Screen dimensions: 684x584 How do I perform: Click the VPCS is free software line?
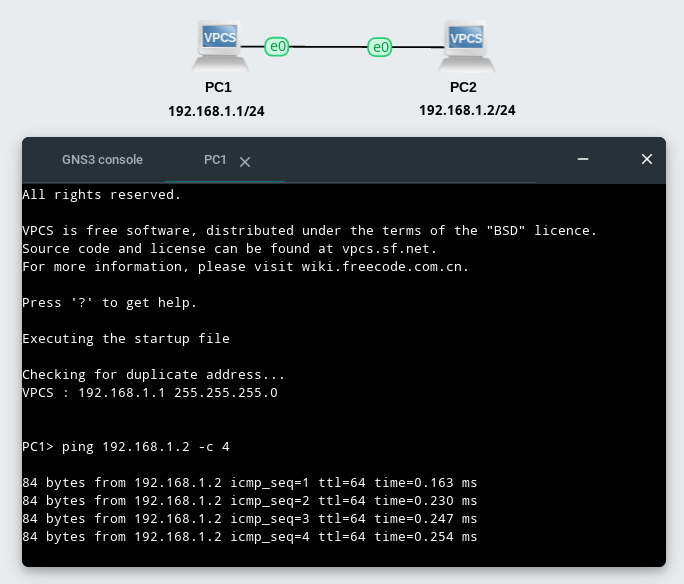point(309,230)
